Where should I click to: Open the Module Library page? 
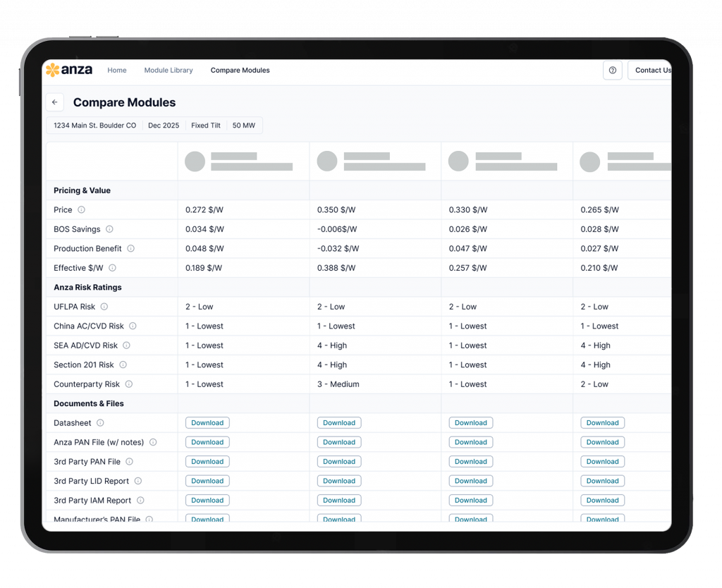[x=169, y=70]
